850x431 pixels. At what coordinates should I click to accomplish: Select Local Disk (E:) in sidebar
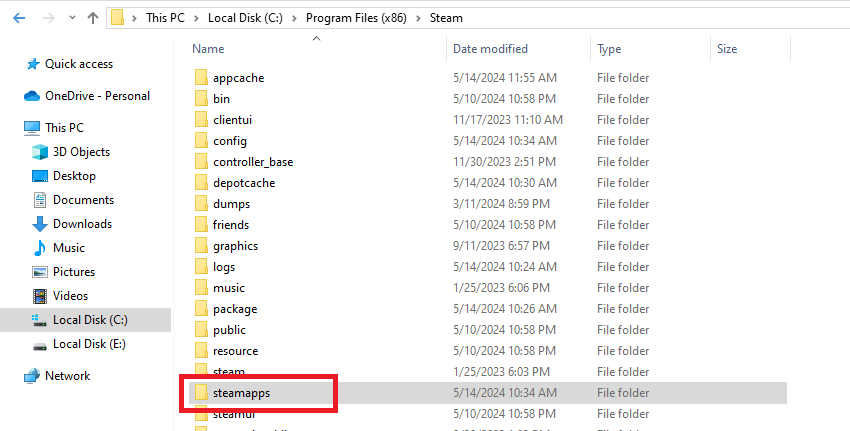pyautogui.click(x=89, y=344)
